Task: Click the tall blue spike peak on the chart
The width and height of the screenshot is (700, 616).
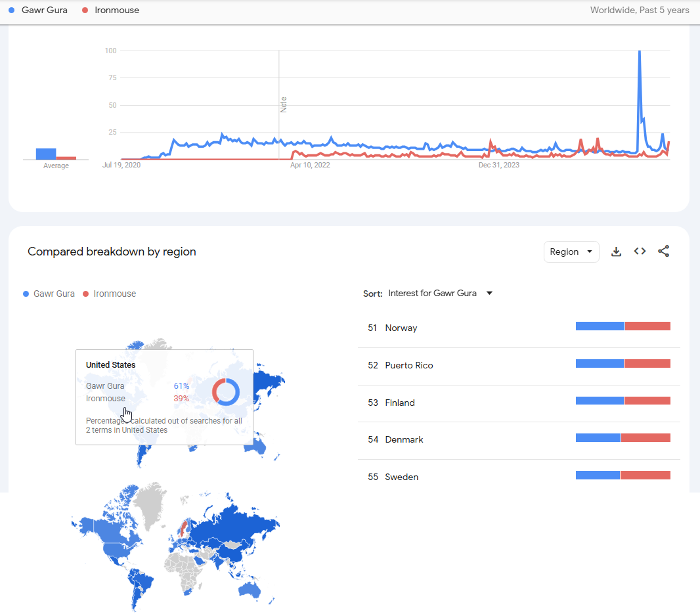Action: pyautogui.click(x=640, y=52)
